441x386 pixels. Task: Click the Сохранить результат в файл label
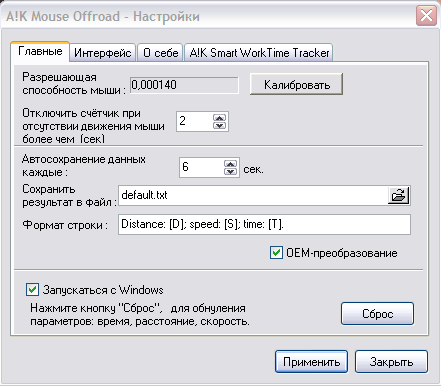70,196
